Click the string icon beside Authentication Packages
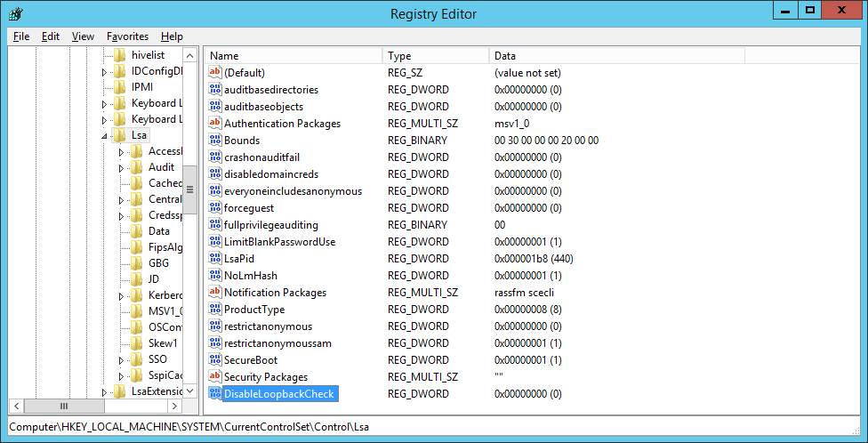 tap(214, 123)
